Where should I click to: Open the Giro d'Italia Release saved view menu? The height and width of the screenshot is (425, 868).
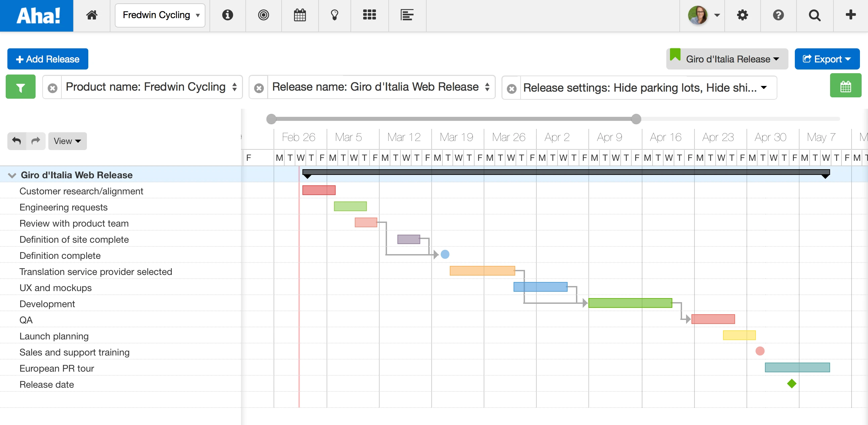click(727, 59)
